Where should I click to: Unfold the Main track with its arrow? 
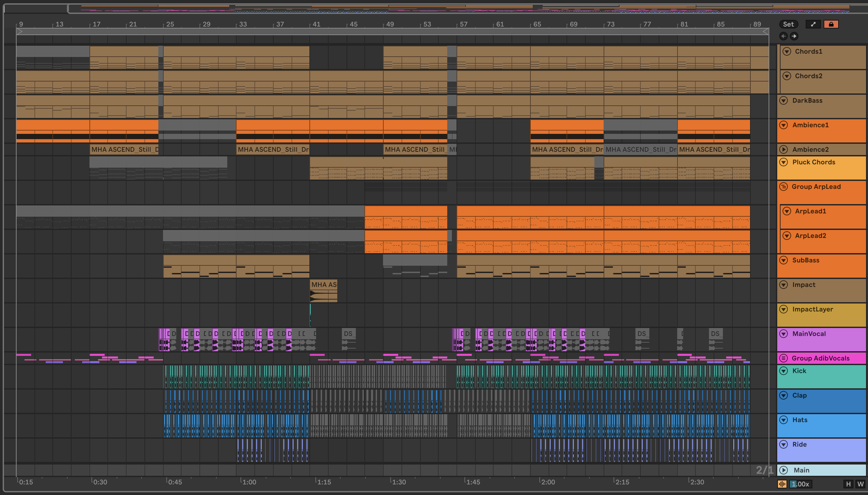pyautogui.click(x=784, y=470)
